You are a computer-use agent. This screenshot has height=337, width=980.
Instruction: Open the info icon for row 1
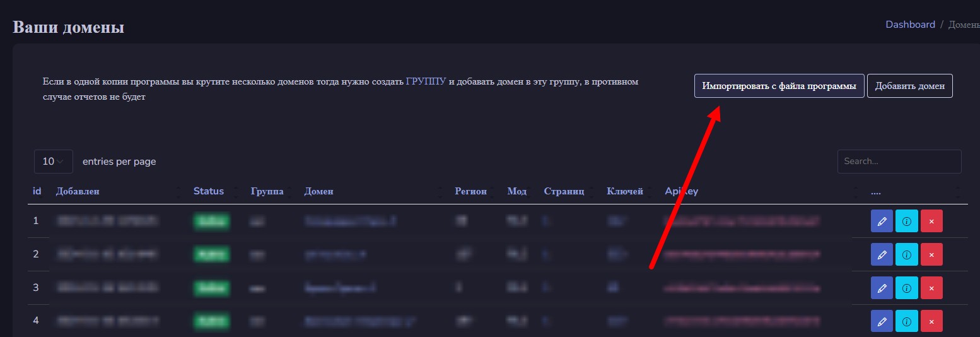[x=906, y=222]
